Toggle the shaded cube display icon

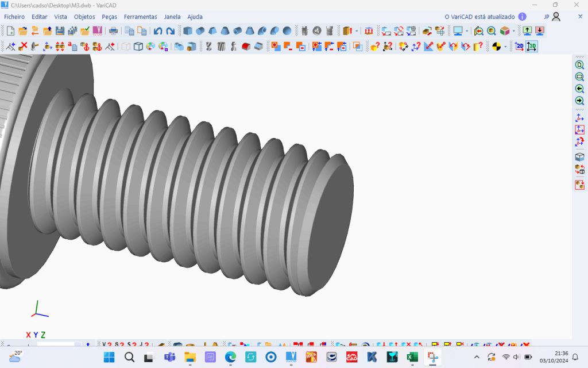[x=138, y=47]
